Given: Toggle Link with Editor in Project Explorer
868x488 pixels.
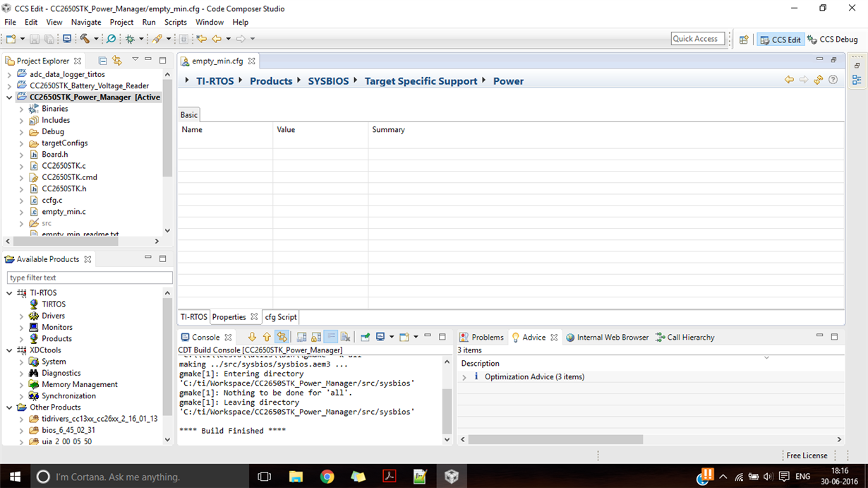Looking at the screenshot, I should [x=117, y=61].
